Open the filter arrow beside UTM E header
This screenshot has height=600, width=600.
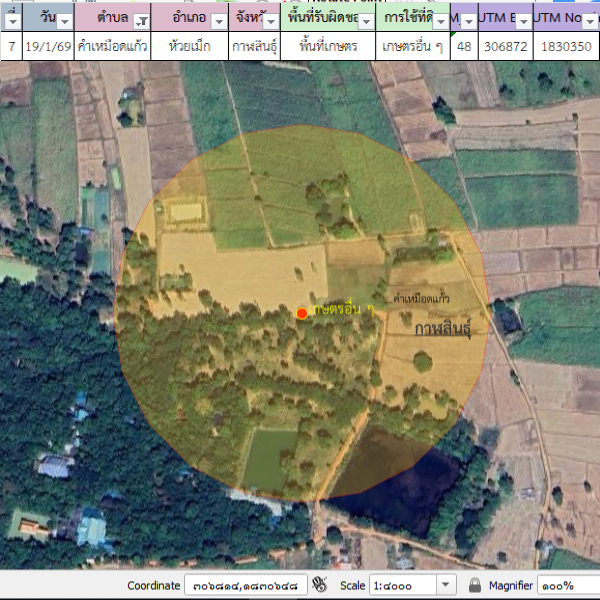[523, 21]
